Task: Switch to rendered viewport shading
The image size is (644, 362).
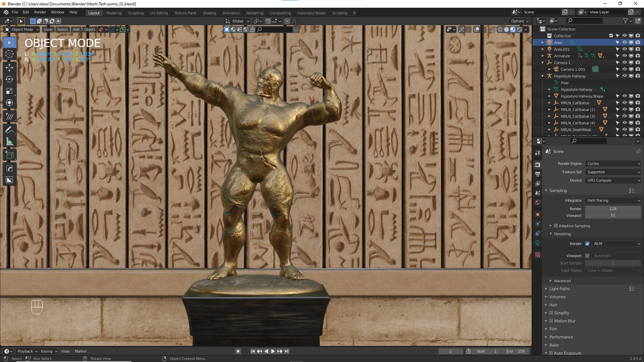Action: (519, 29)
